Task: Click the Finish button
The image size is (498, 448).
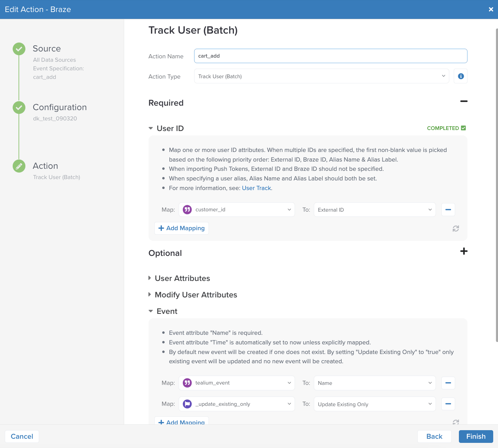Action: pyautogui.click(x=476, y=436)
